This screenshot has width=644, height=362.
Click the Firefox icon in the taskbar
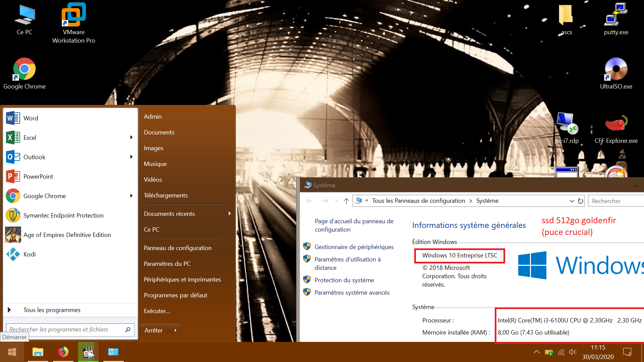63,352
